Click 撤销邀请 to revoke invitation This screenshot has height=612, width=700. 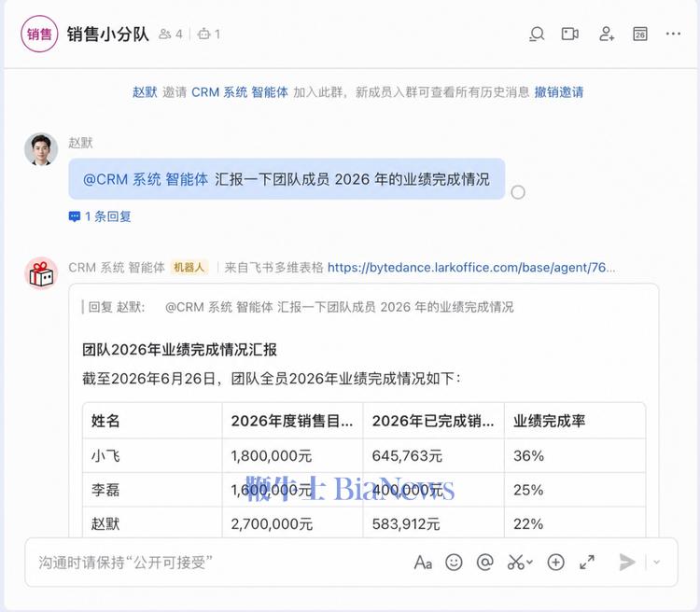click(x=559, y=92)
